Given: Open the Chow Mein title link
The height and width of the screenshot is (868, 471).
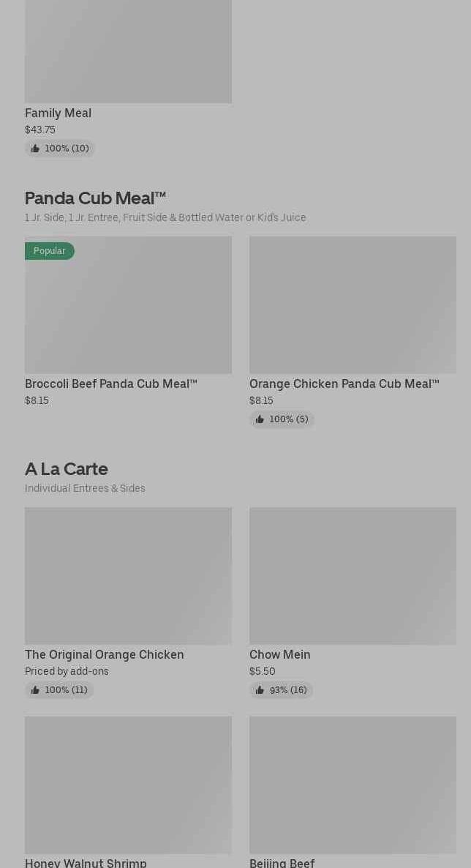Looking at the screenshot, I should tap(280, 655).
